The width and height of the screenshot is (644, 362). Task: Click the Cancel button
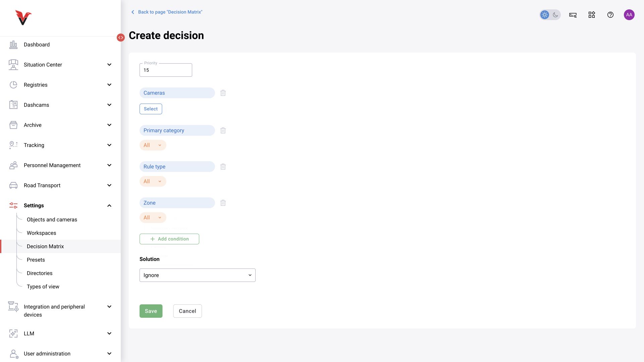coord(187,311)
